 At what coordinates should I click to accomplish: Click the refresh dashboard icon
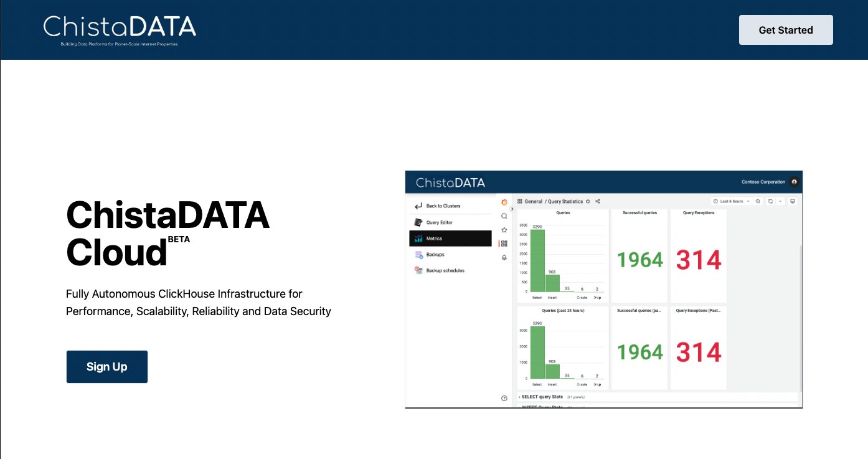pos(770,201)
